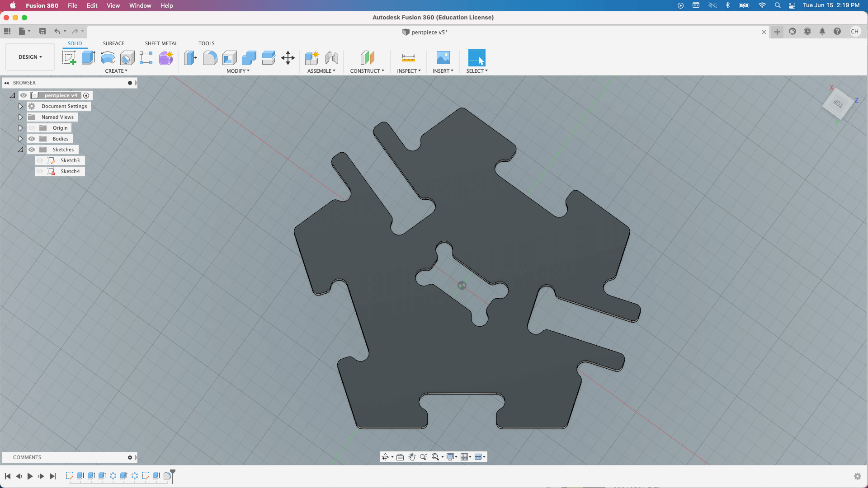Select the New Component tool

point(312,58)
